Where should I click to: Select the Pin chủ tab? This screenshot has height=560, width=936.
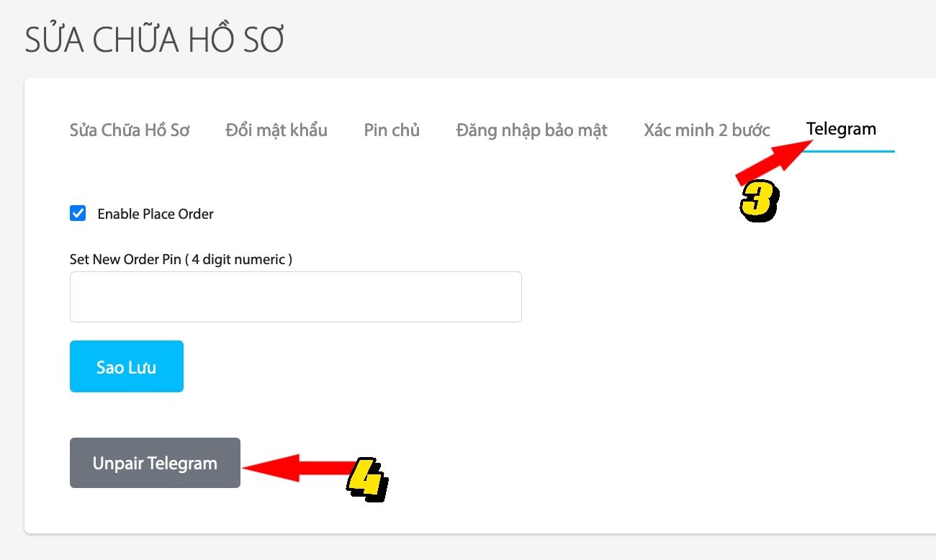pos(392,130)
